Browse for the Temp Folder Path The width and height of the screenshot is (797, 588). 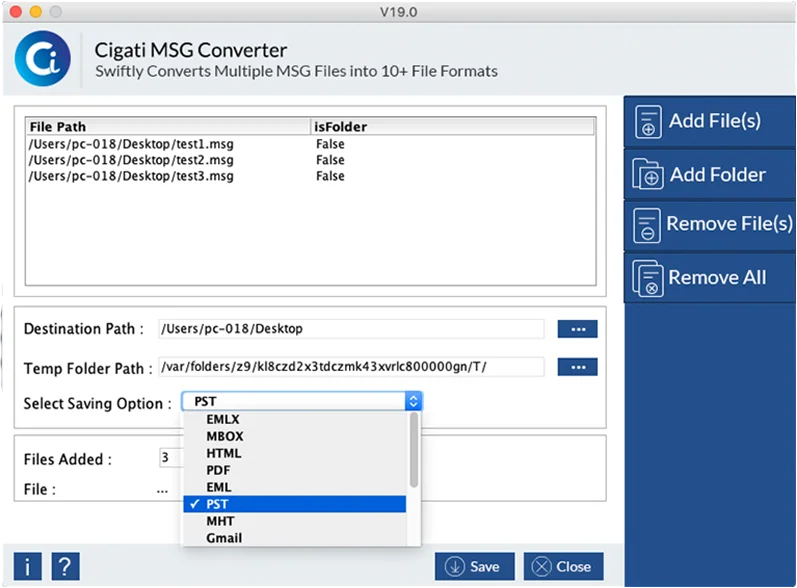[x=577, y=367]
